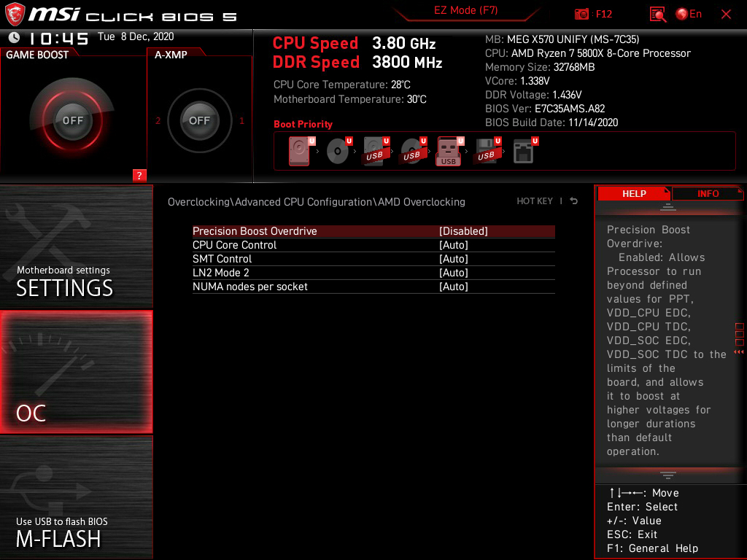Change language using the En globe icon
The width and height of the screenshot is (747, 560).
click(689, 15)
